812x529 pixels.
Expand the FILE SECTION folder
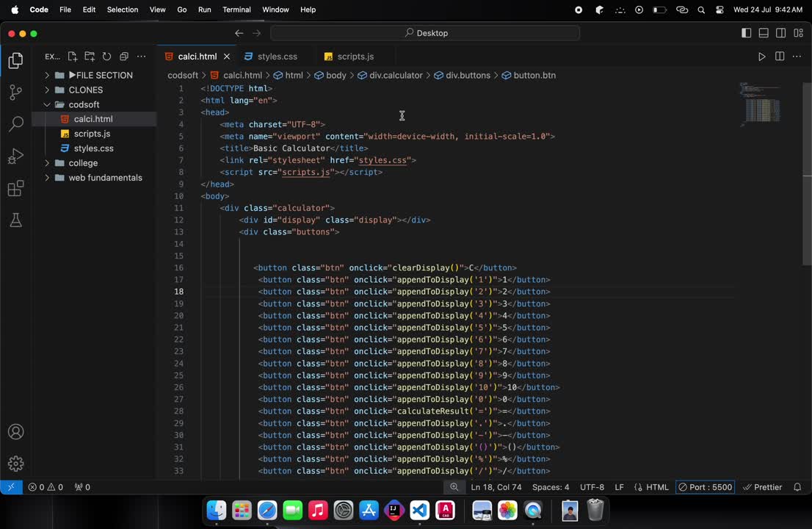94,75
